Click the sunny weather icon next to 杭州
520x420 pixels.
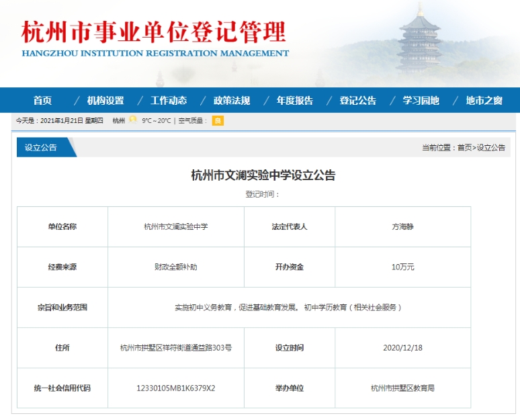coord(133,120)
